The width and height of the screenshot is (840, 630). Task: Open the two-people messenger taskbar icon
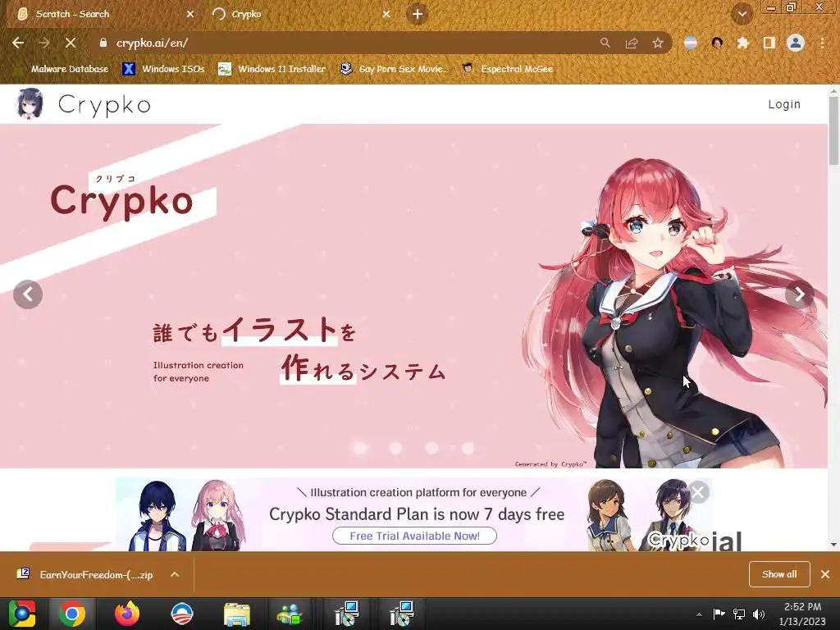[x=290, y=614]
